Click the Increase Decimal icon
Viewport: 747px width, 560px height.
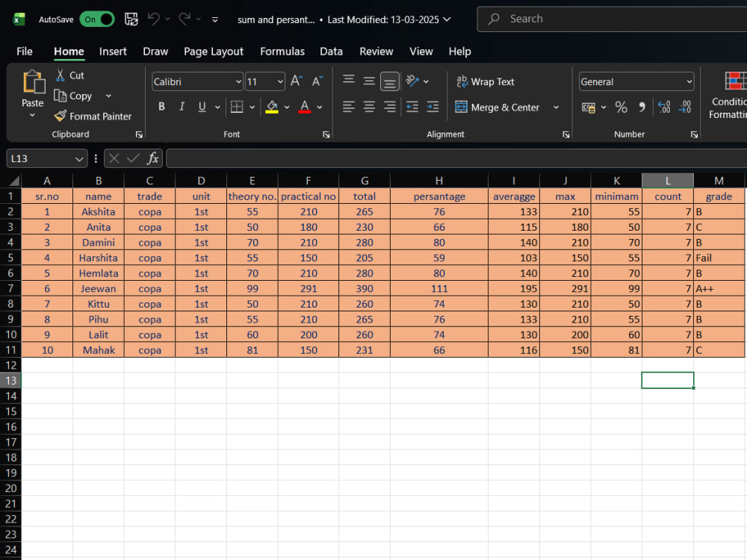tap(664, 107)
